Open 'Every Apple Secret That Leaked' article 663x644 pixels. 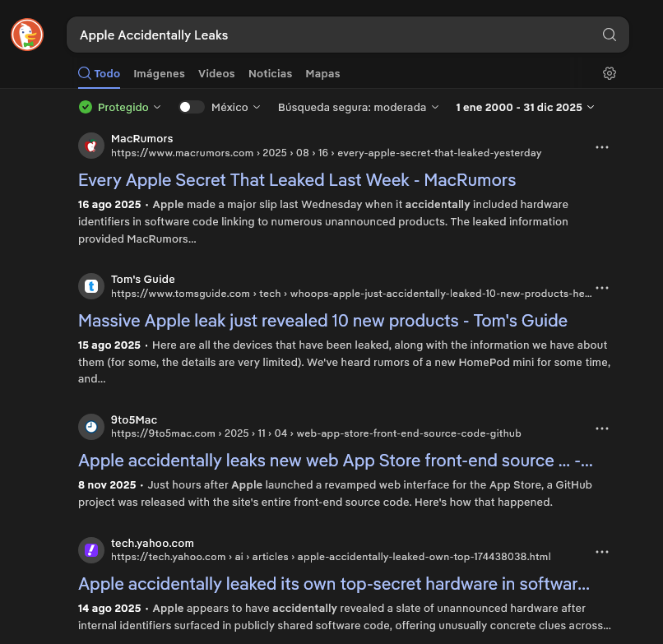pyautogui.click(x=297, y=180)
